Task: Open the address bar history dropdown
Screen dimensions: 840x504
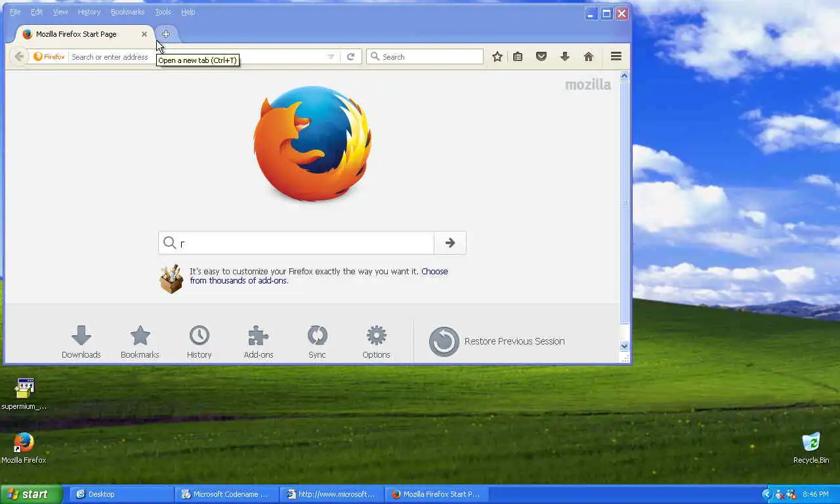Action: click(x=331, y=57)
